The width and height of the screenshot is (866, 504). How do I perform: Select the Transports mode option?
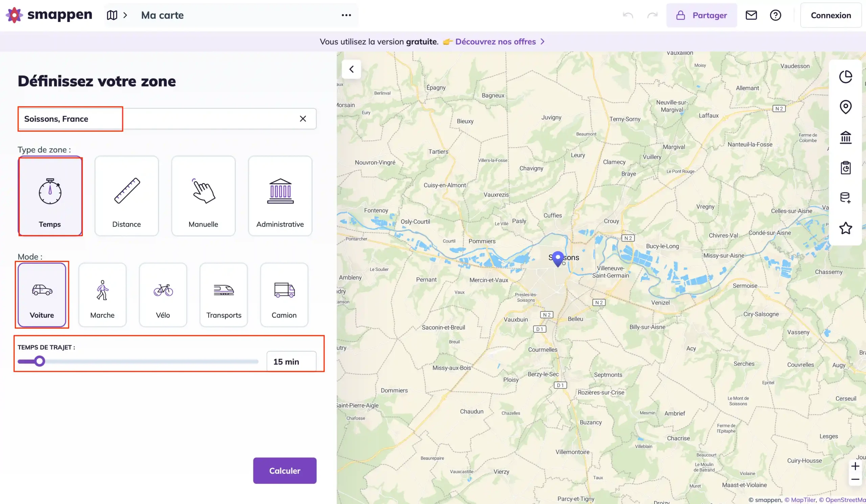click(223, 295)
